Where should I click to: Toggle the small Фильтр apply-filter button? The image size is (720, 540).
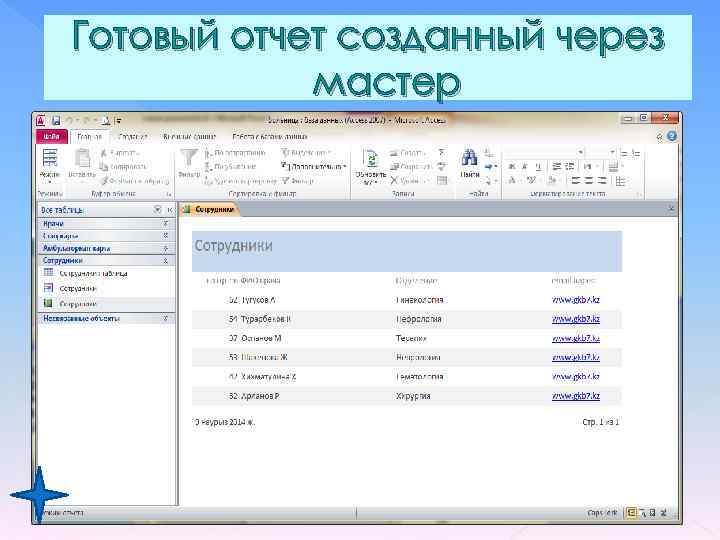click(298, 181)
